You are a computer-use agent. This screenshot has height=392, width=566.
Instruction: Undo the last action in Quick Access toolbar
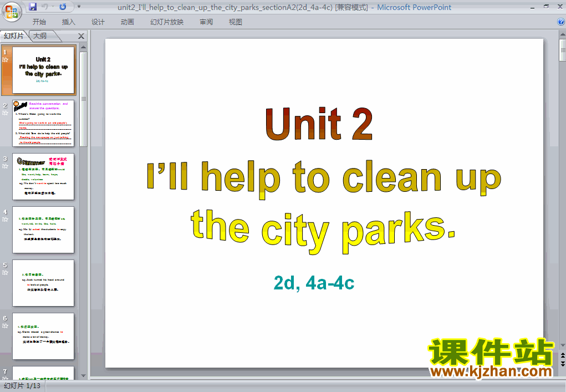point(45,7)
